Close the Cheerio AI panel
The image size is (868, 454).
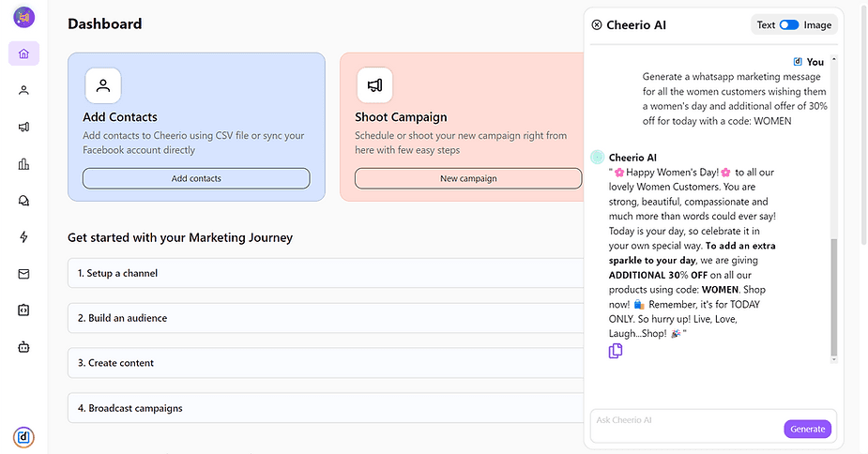[x=597, y=25]
